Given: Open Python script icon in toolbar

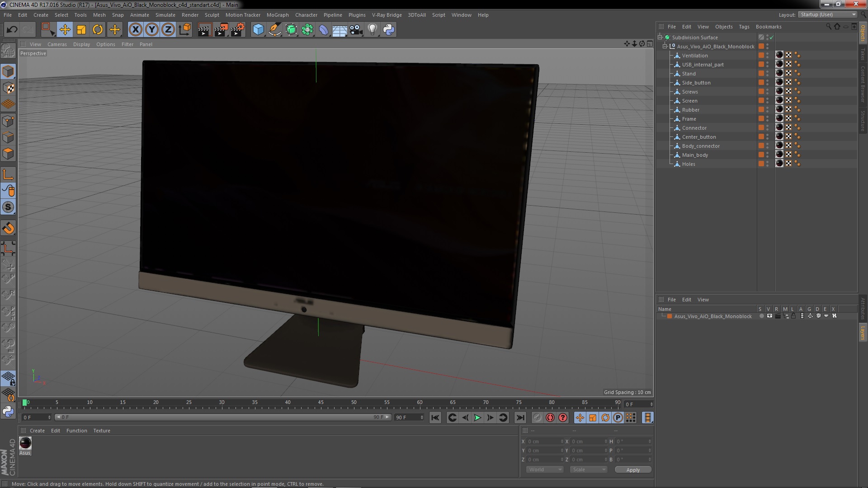Looking at the screenshot, I should coord(389,30).
